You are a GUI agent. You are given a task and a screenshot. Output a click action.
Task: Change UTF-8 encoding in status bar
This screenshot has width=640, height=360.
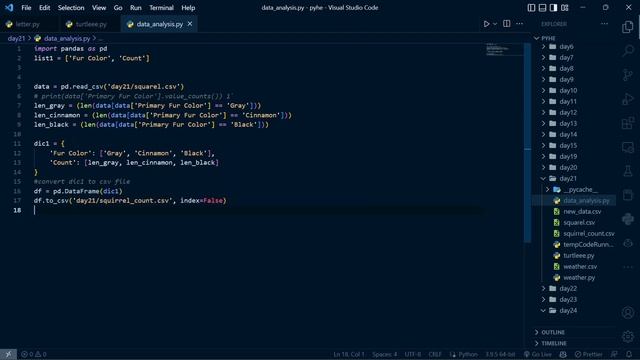point(413,354)
